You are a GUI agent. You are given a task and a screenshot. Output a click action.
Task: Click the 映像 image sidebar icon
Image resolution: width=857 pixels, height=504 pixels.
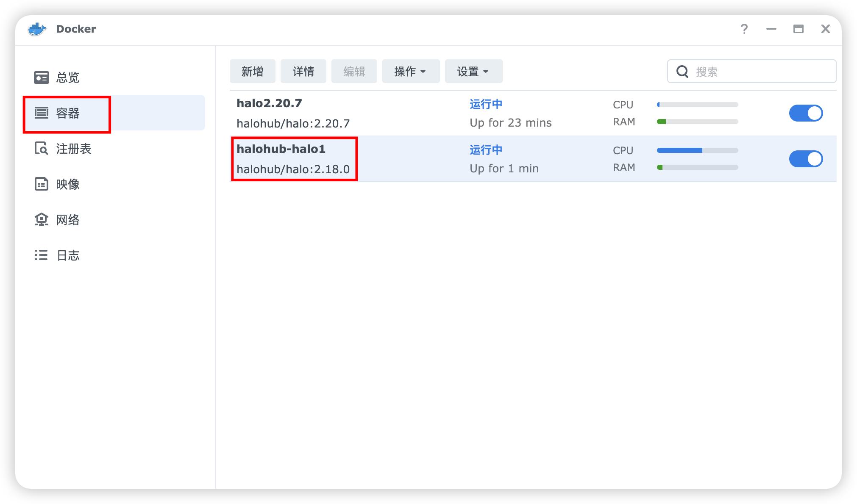42,184
